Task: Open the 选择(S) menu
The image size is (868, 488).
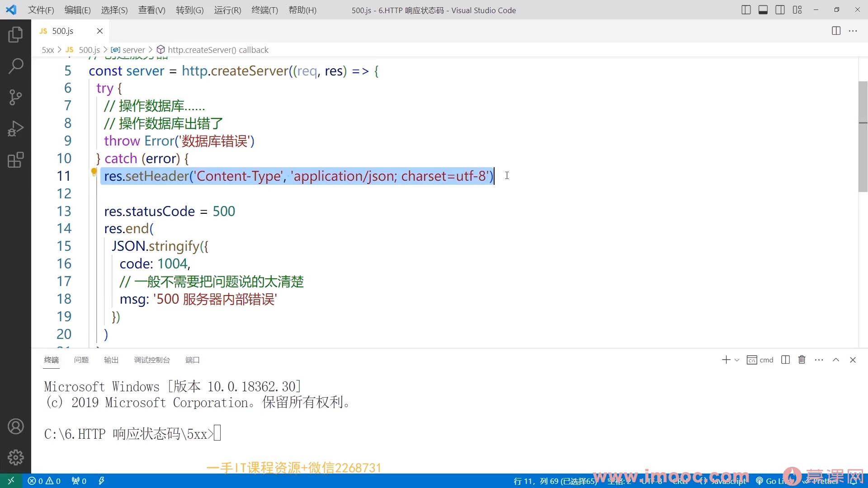Action: (114, 10)
